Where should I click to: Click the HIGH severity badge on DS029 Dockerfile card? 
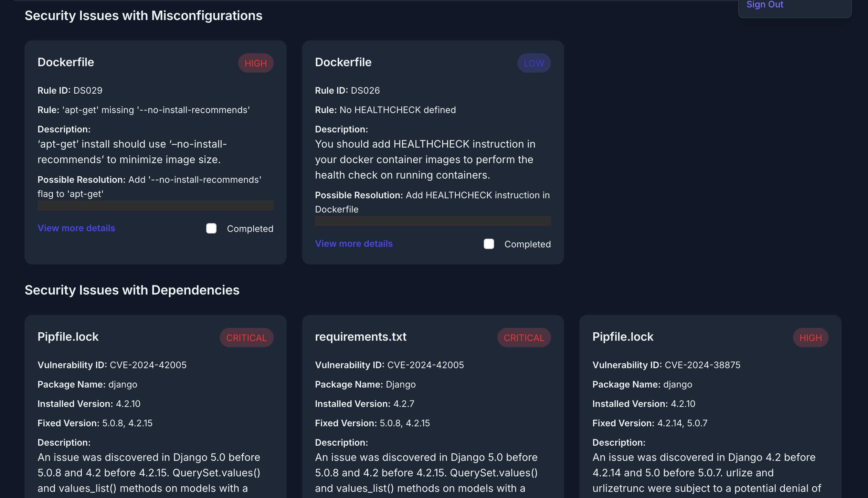pyautogui.click(x=256, y=63)
